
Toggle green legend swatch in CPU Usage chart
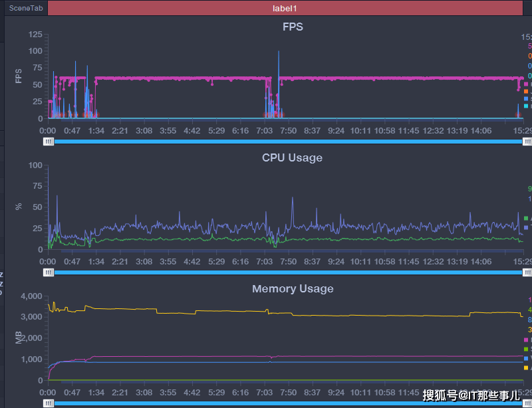[x=526, y=218]
